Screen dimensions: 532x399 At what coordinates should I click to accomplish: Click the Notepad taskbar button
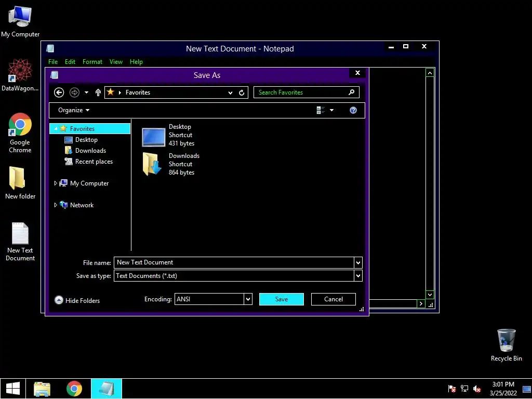click(x=107, y=389)
